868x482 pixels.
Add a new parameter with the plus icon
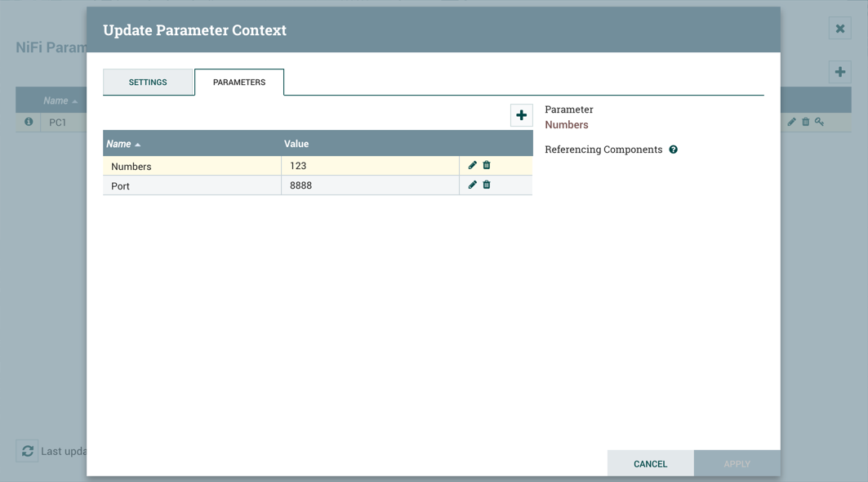click(x=521, y=115)
